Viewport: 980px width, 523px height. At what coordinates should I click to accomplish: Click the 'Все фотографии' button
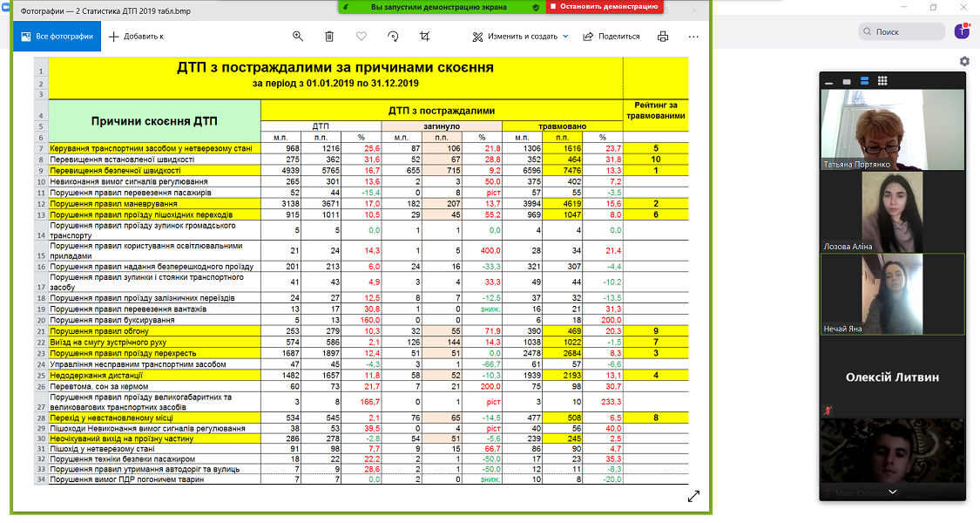57,37
